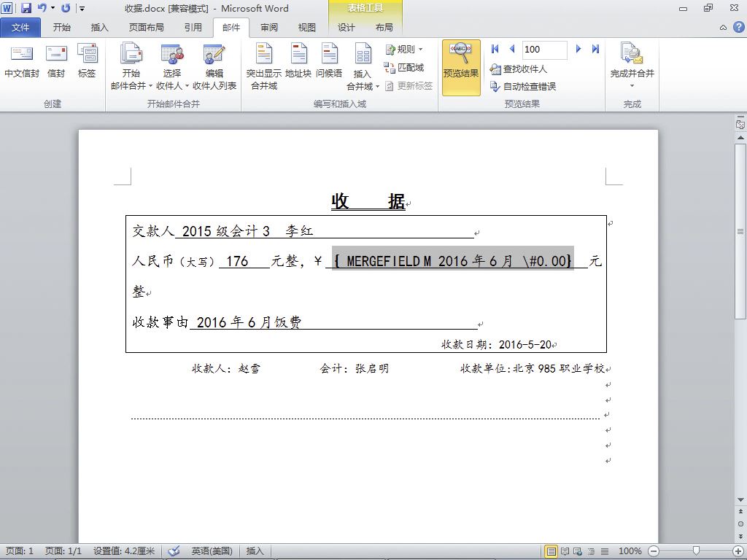
Task: Click the 2016年6月饭费 text
Action: (x=249, y=322)
